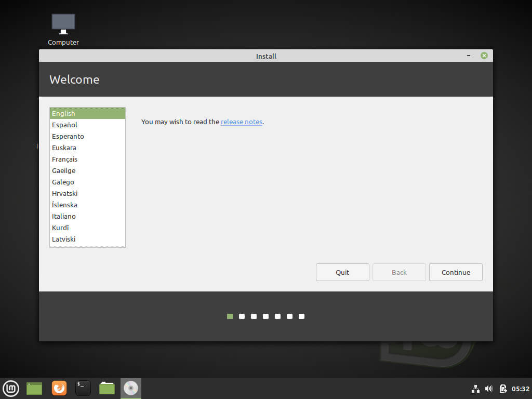The image size is (532, 399).
Task: Open the network connections tray icon
Action: coord(475,389)
